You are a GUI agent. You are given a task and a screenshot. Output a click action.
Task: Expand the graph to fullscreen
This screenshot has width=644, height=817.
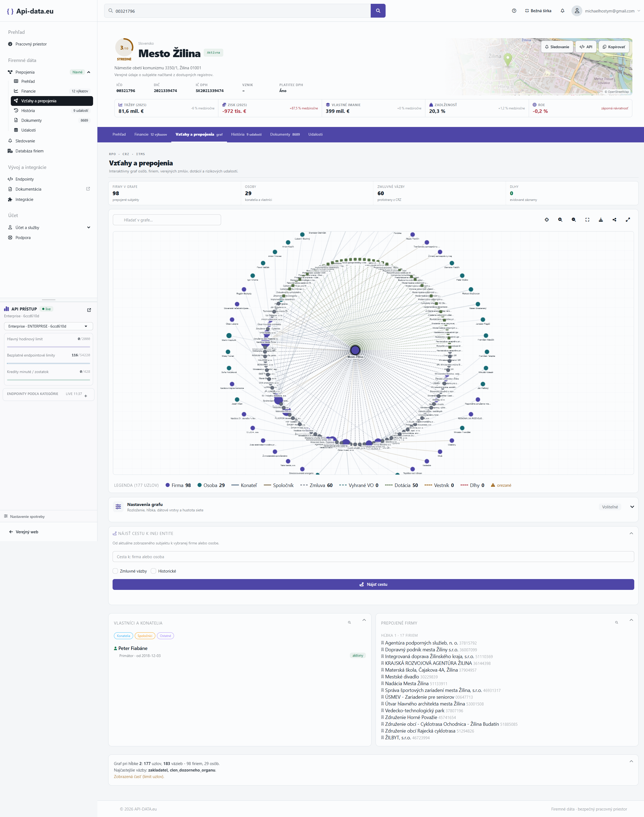click(628, 220)
